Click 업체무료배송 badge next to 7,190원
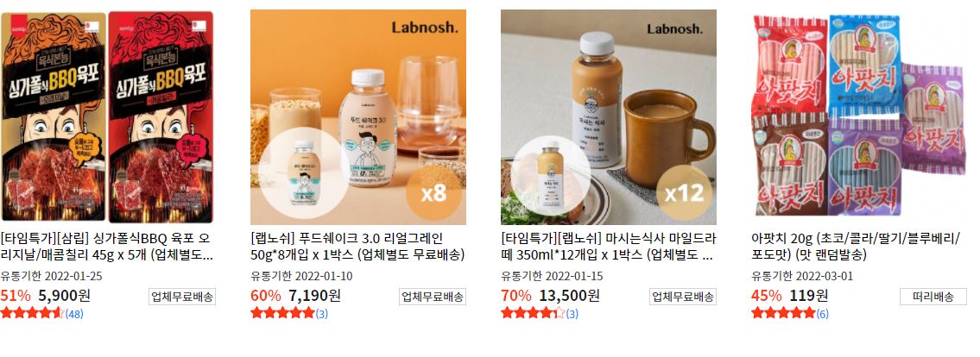Viewport: 980px width, 357px height. tap(433, 297)
